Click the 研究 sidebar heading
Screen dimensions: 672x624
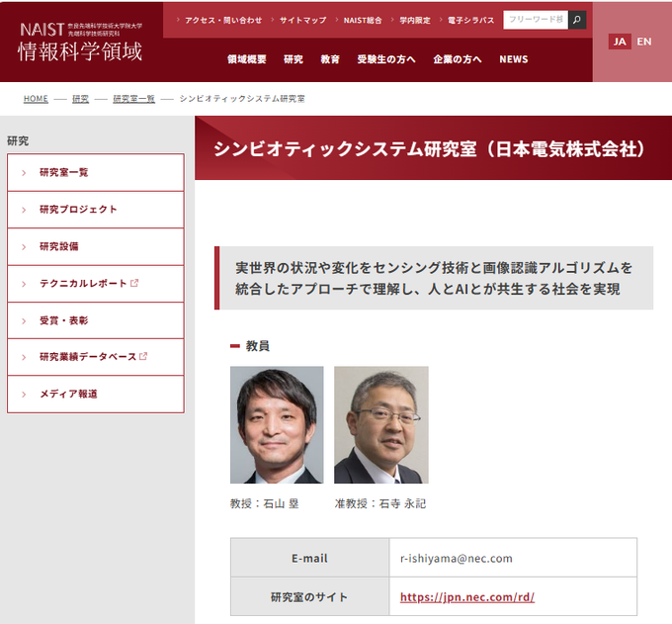click(x=18, y=141)
